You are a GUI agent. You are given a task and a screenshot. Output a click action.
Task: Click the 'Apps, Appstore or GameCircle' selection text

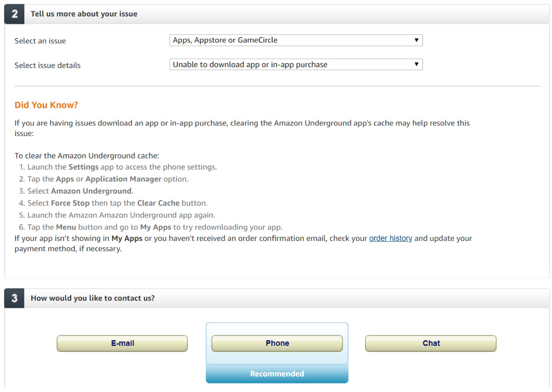pos(225,40)
